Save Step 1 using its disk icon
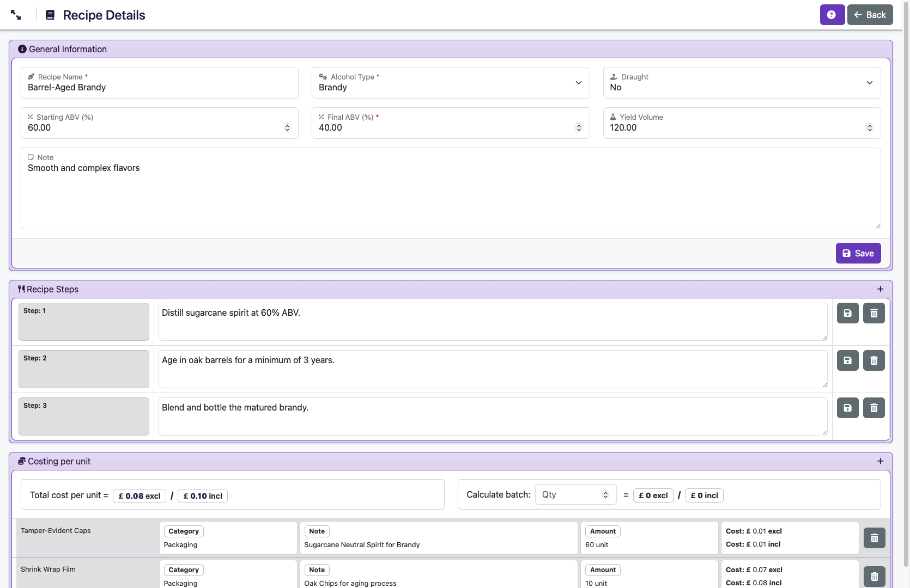This screenshot has width=910, height=588. 848,314
